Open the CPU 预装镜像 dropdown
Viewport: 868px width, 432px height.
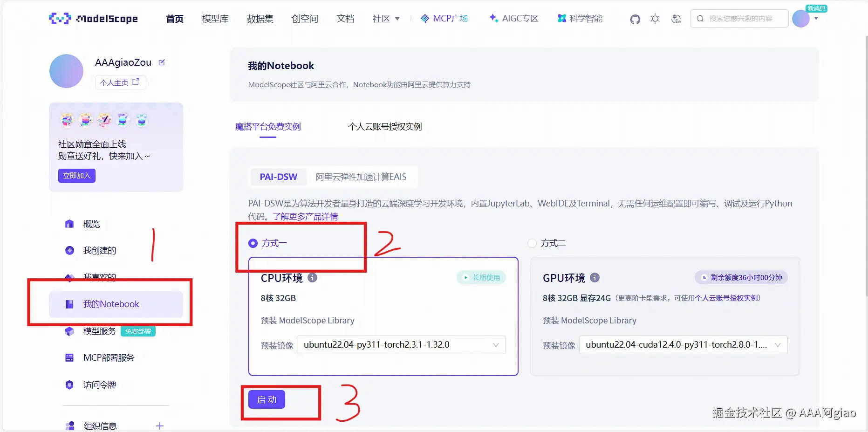point(401,345)
